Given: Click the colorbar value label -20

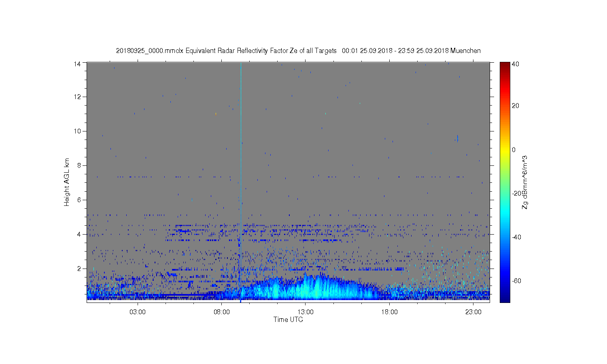Looking at the screenshot, I should coord(516,193).
